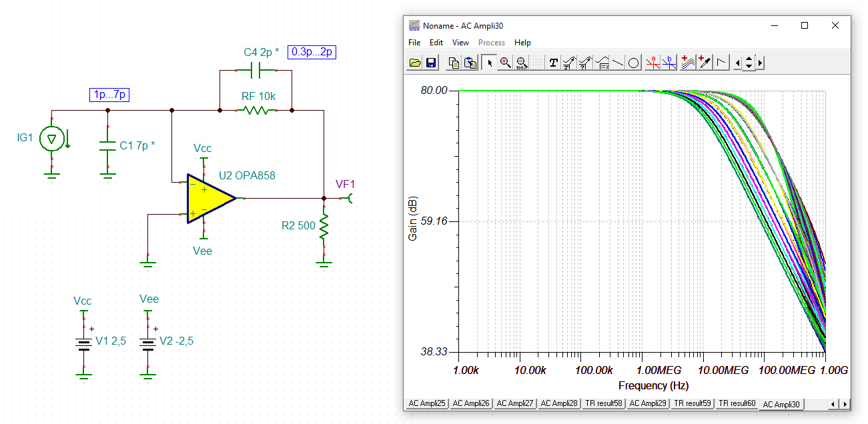Open the File menu

coord(414,43)
